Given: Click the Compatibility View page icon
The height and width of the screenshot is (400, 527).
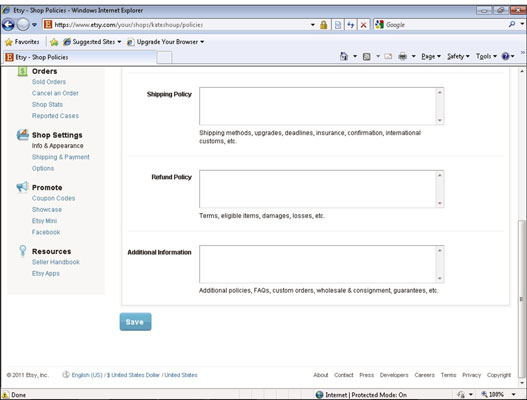Looking at the screenshot, I should [x=338, y=25].
